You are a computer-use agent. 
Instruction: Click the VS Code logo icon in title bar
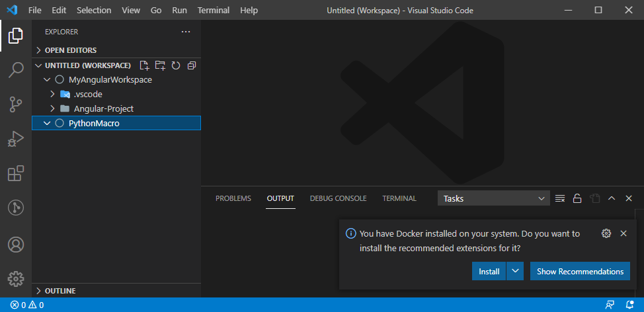click(x=12, y=11)
